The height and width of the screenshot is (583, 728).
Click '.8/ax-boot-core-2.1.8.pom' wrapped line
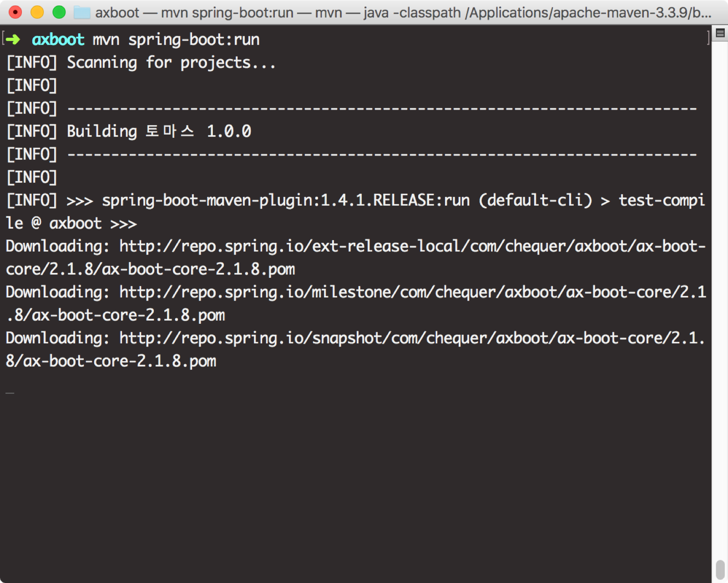pos(116,315)
